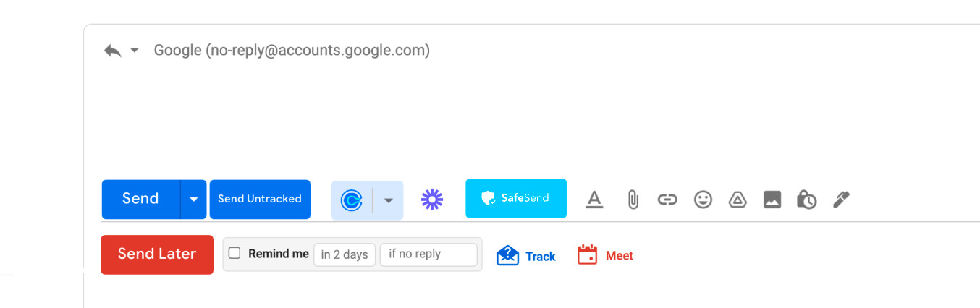Insert a photo

[x=772, y=200]
